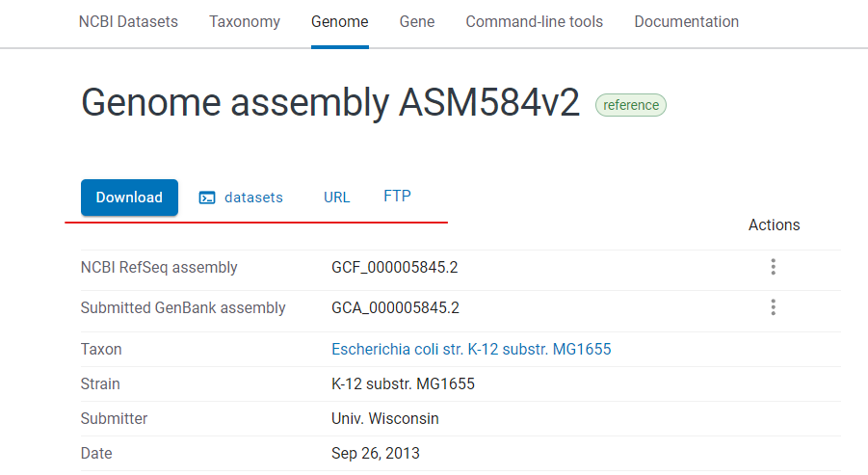Open the datasets command-line terminal icon
The image size is (868, 475).
click(x=207, y=198)
